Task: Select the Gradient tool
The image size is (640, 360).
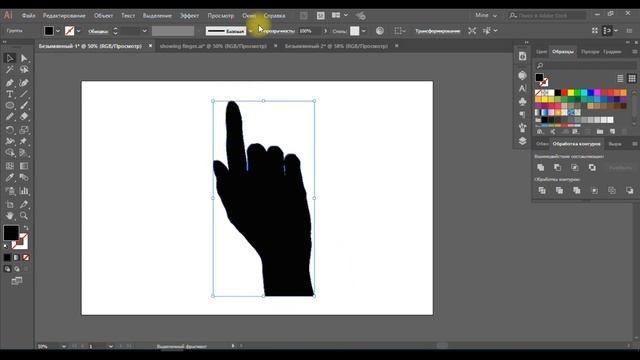Action: pos(24,166)
